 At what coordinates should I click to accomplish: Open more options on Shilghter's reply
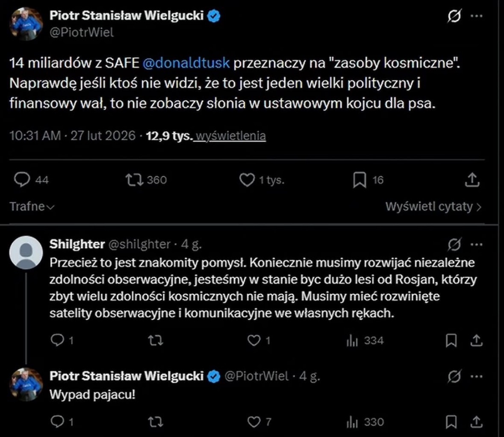[476, 245]
